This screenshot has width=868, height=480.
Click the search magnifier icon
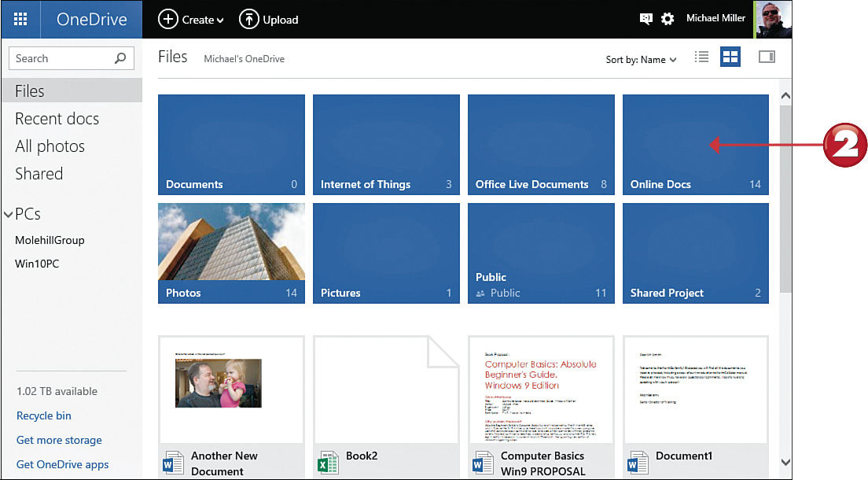pyautogui.click(x=120, y=57)
